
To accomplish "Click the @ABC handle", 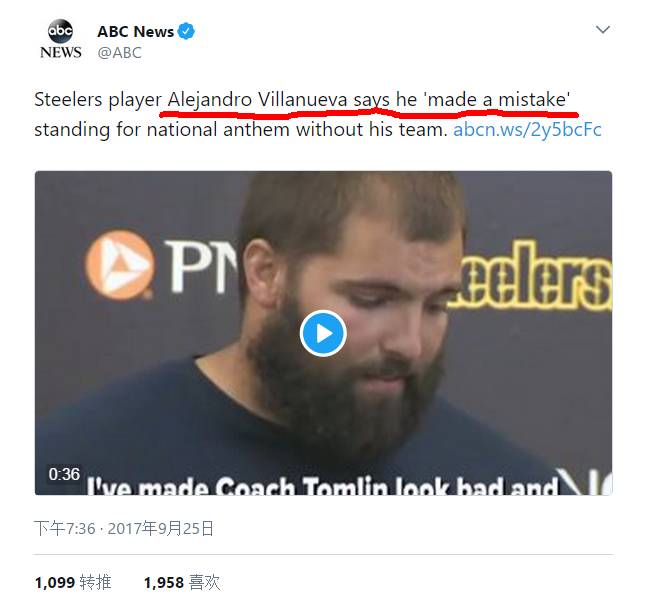I will pos(119,53).
